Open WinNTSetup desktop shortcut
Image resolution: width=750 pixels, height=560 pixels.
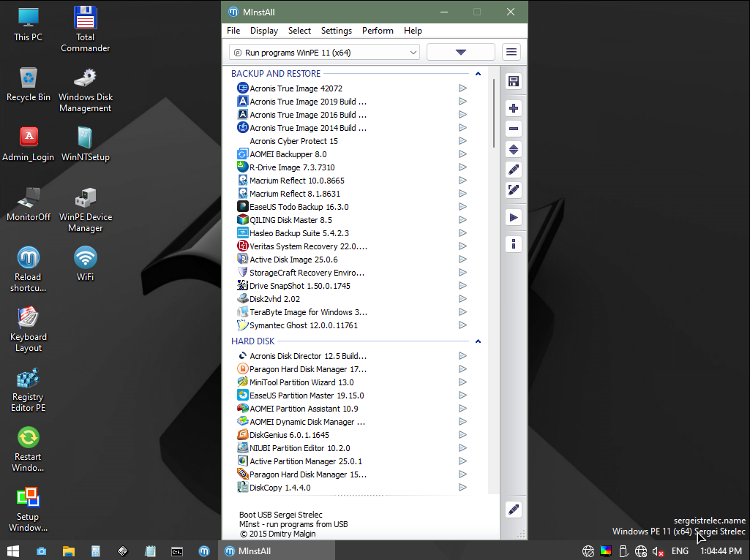[x=86, y=143]
